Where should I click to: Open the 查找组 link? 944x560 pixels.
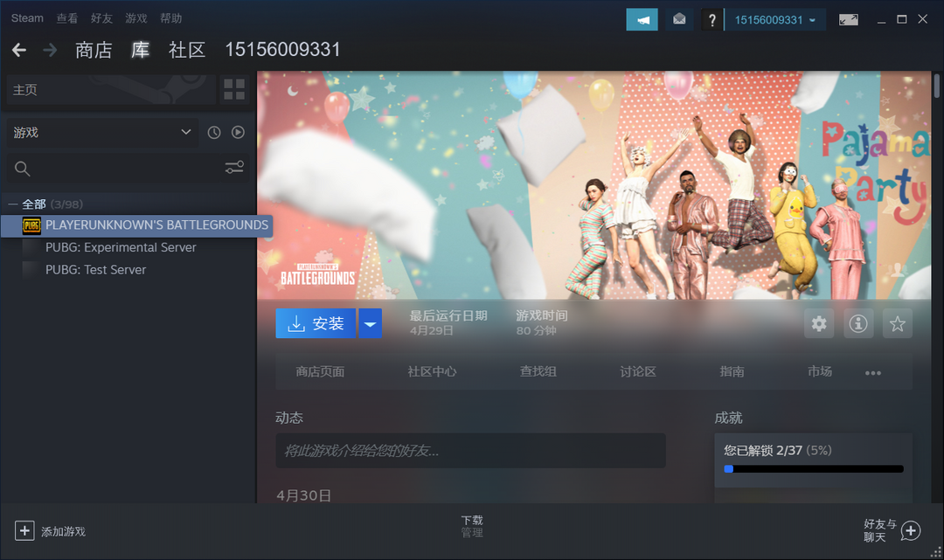point(538,371)
